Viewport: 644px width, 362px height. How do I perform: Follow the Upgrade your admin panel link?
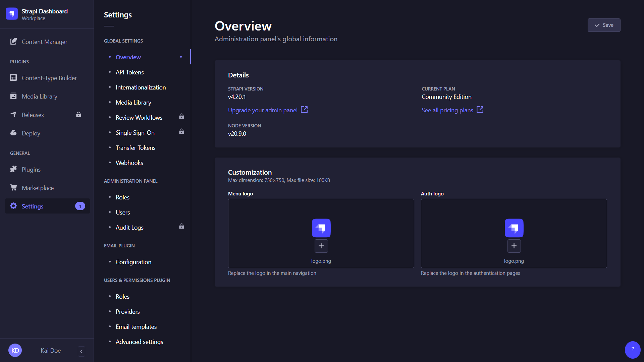coord(263,110)
